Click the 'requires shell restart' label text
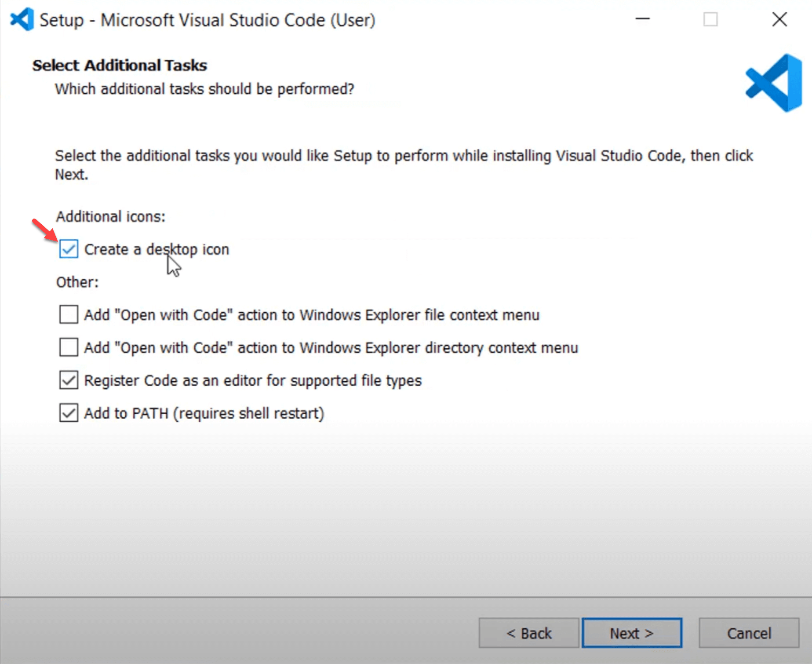This screenshot has width=812, height=664. tap(248, 414)
